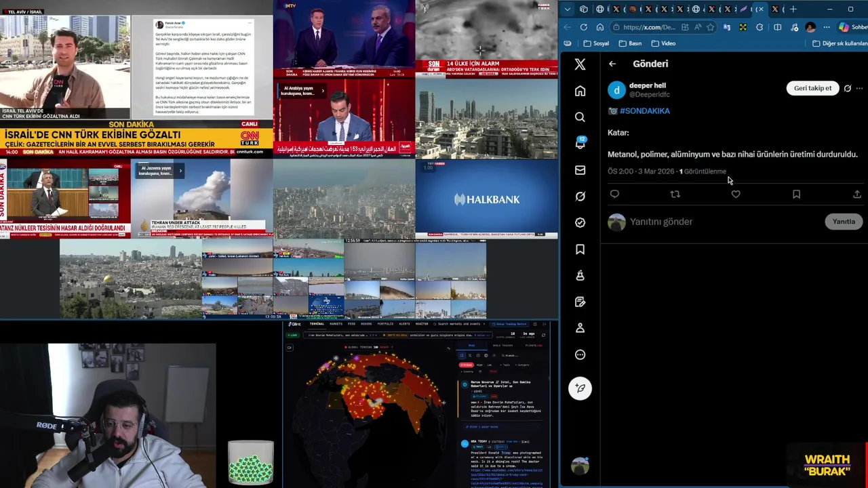This screenshot has width=868, height=488.
Task: Select the Halkbank video tile
Action: (487, 199)
